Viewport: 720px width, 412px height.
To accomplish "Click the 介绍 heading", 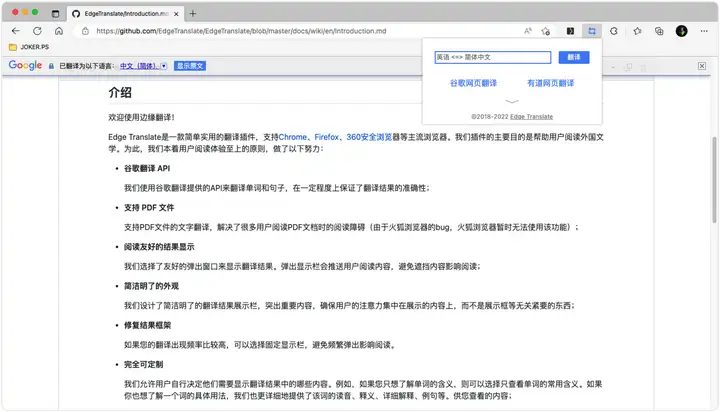I will pos(120,92).
